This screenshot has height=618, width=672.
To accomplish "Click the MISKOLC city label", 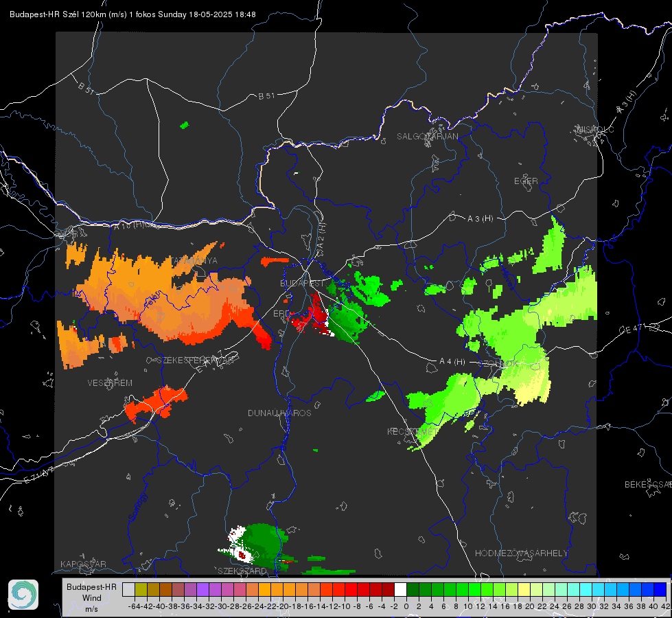I will (x=595, y=129).
